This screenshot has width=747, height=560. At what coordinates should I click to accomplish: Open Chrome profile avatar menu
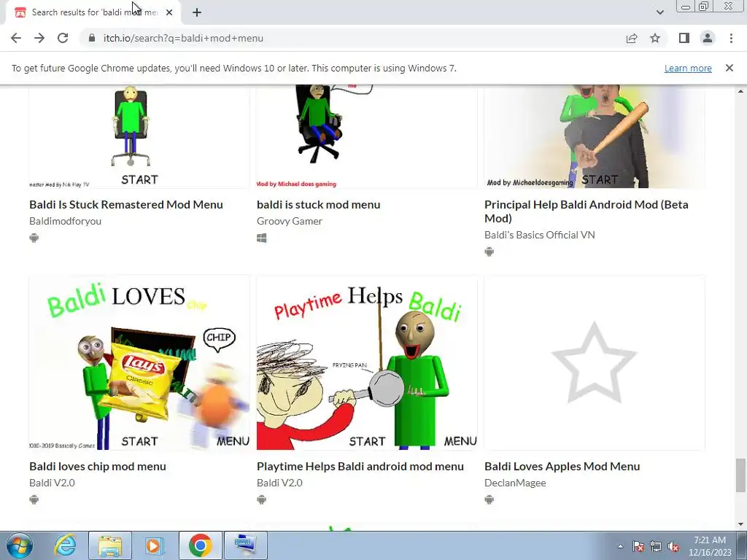pos(708,38)
